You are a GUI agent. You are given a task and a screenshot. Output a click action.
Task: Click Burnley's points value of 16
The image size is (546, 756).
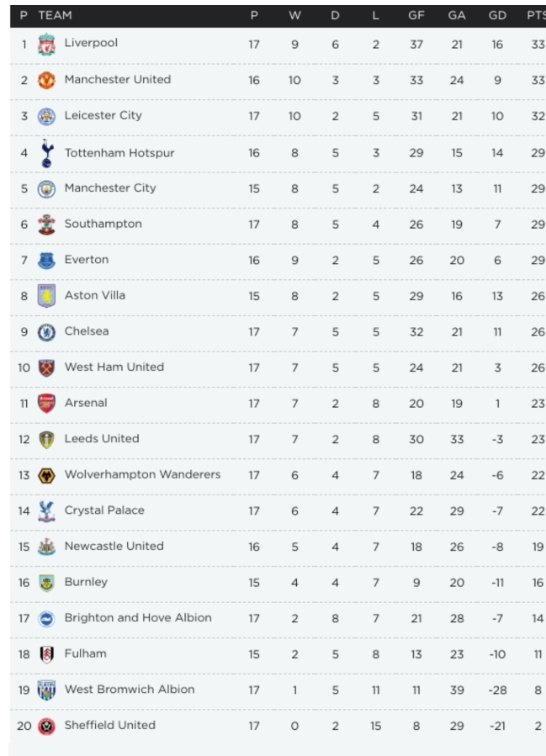(x=537, y=582)
